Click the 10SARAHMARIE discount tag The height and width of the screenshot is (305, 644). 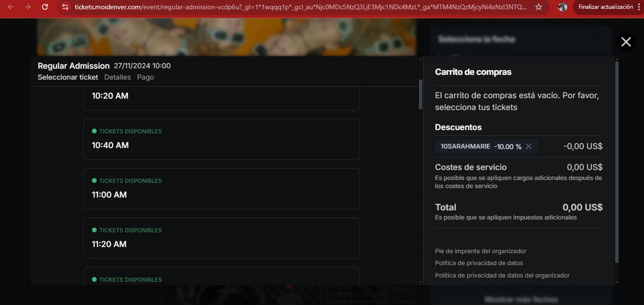click(x=486, y=146)
